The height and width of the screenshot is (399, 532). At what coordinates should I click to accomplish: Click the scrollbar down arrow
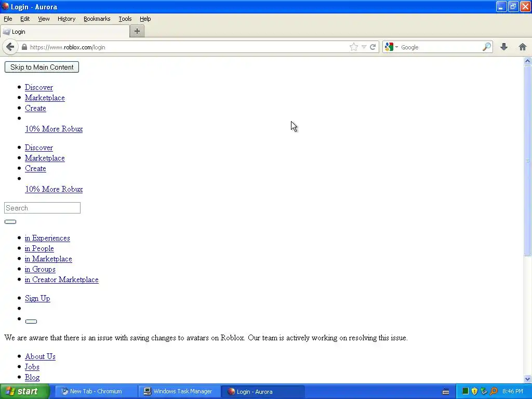click(527, 379)
